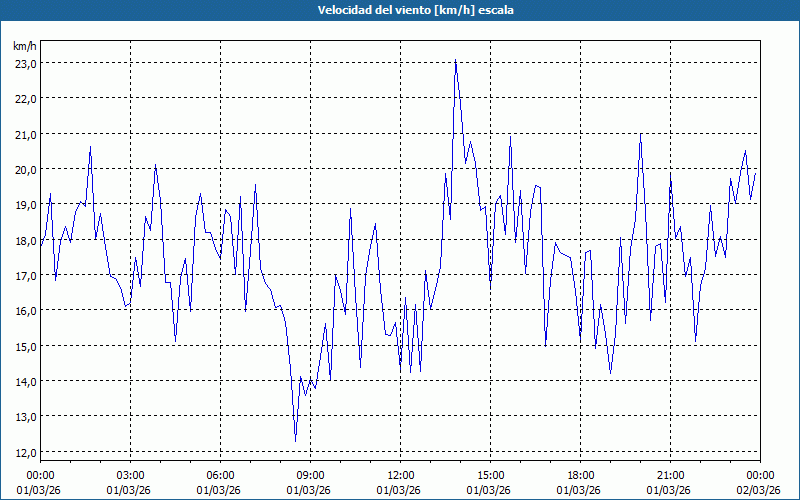Viewport: 800px width, 500px height.
Task: Select the 18,0 y-axis label
Action: point(24,240)
